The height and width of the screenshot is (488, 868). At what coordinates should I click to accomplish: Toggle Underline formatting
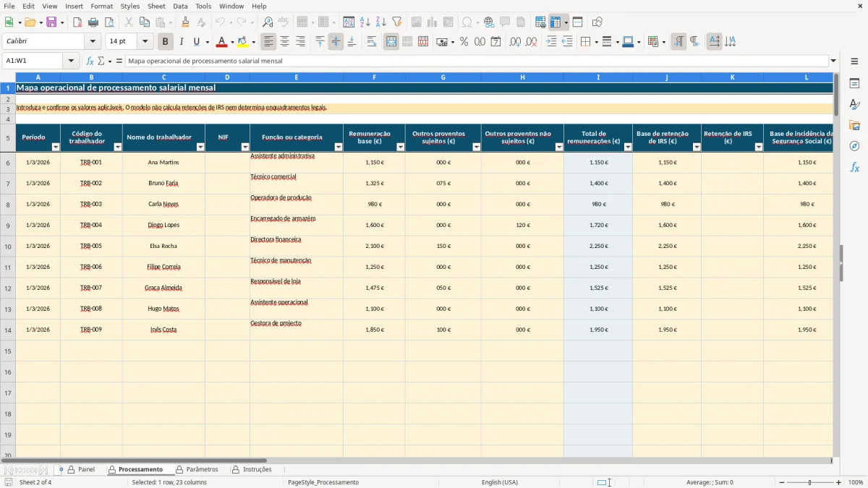point(196,42)
